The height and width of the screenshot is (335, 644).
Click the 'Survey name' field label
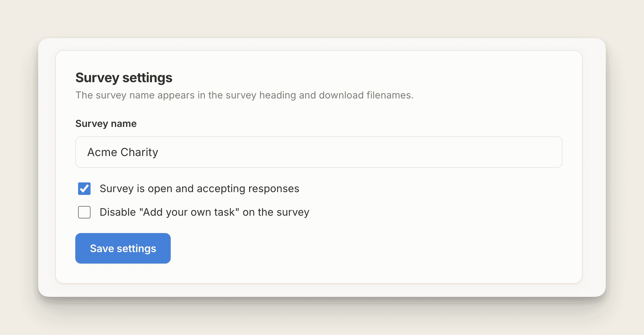point(106,124)
